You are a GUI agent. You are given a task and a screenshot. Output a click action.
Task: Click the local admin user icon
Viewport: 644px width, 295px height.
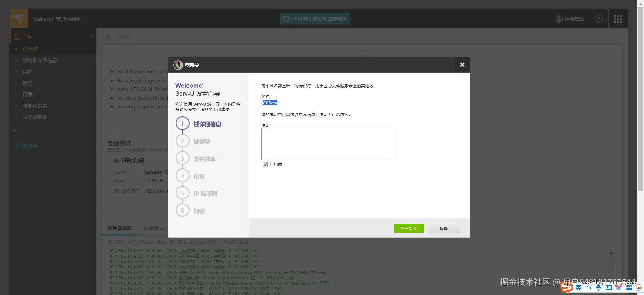point(559,19)
